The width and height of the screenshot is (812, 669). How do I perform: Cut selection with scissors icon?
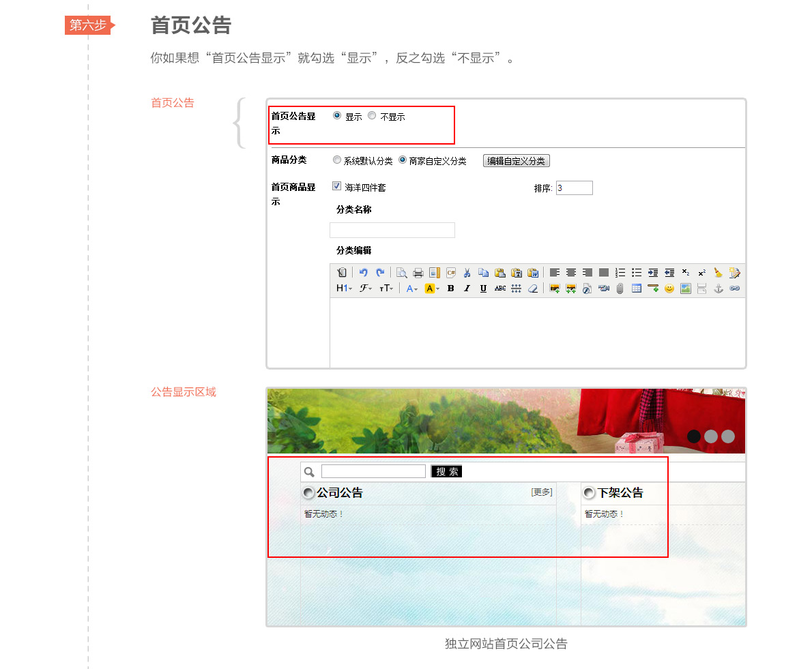tap(467, 273)
